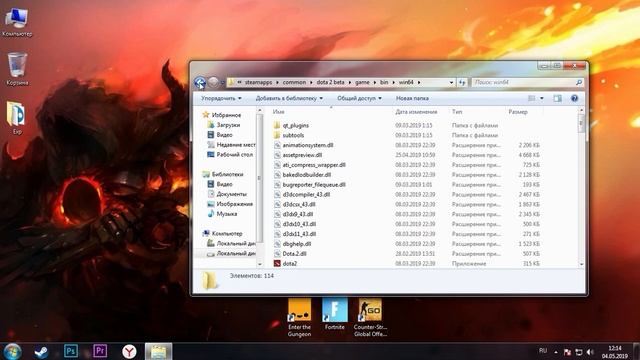The width and height of the screenshot is (640, 360).
Task: Open the Упорядочить dropdown menu
Action: coord(221,98)
